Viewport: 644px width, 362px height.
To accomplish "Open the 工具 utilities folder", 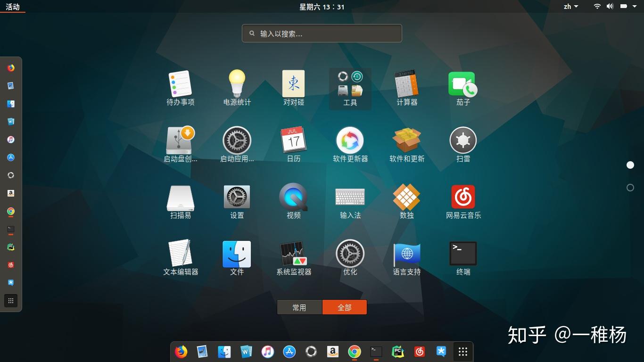I will 350,89.
